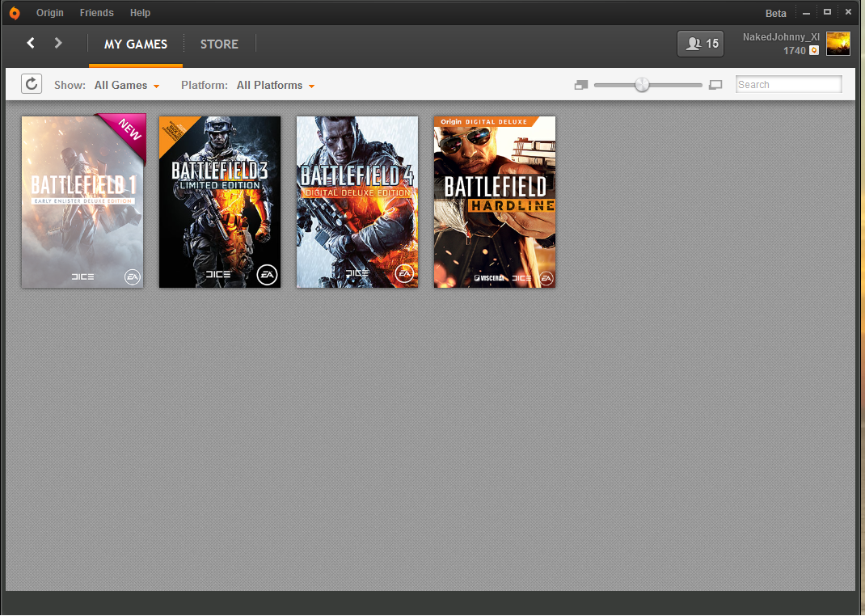
Task: Refresh the game library
Action: 32,84
